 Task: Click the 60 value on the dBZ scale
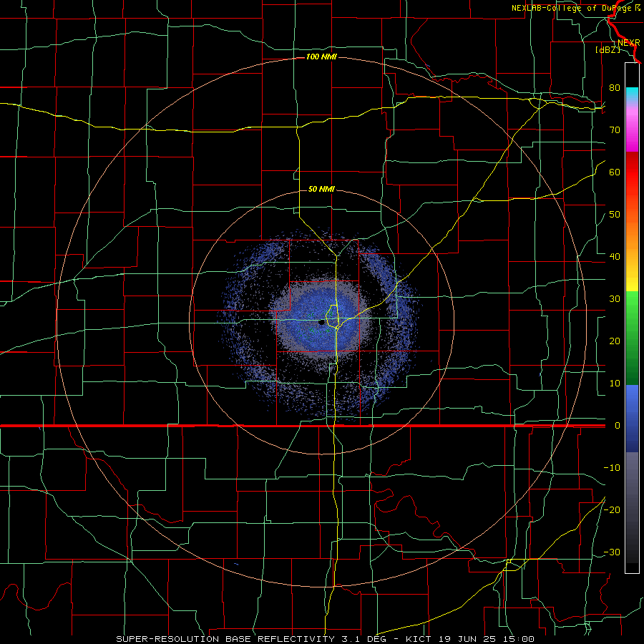615,172
